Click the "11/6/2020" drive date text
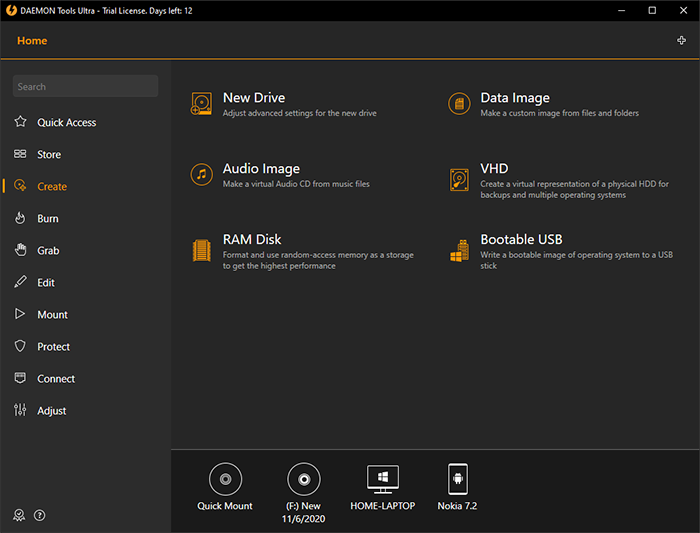This screenshot has height=533, width=700. point(304,519)
